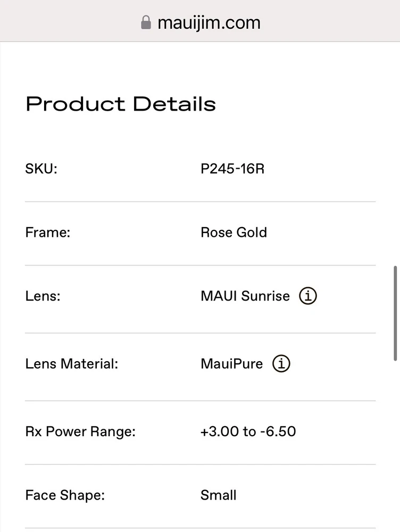Click the lock icon in address bar
The width and height of the screenshot is (400, 532).
click(x=146, y=22)
